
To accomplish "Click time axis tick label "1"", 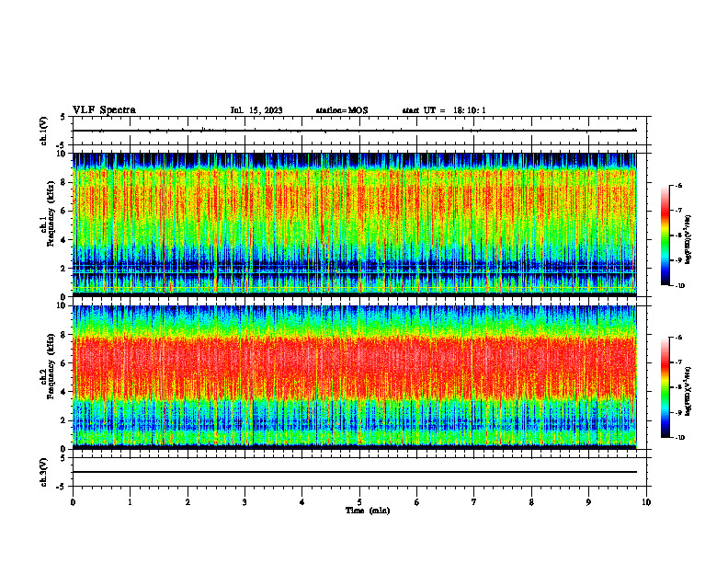I will (x=130, y=502).
